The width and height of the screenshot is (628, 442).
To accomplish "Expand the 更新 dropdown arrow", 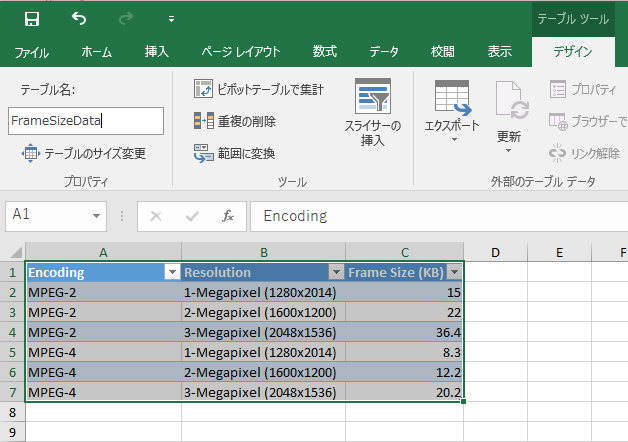I will coord(508,151).
